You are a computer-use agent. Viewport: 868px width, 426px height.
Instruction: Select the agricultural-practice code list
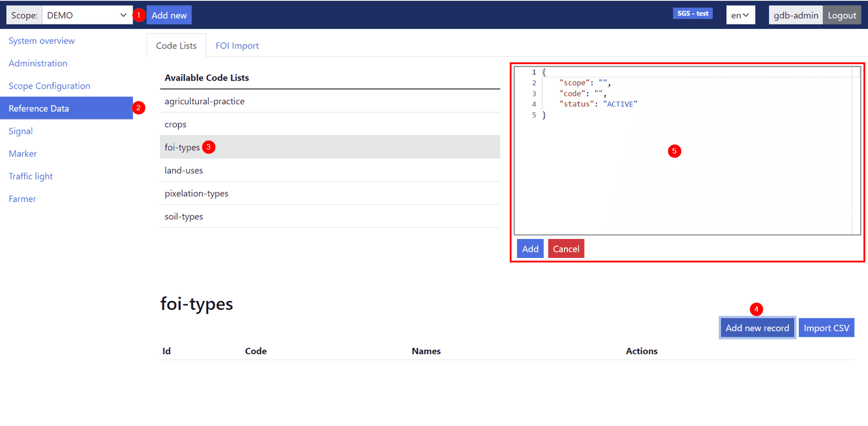click(x=203, y=101)
